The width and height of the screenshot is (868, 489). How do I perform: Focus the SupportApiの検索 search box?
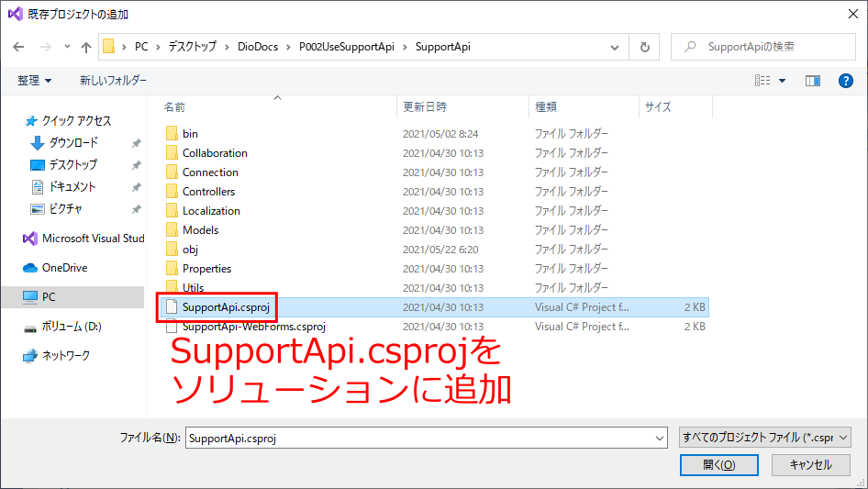[x=762, y=47]
